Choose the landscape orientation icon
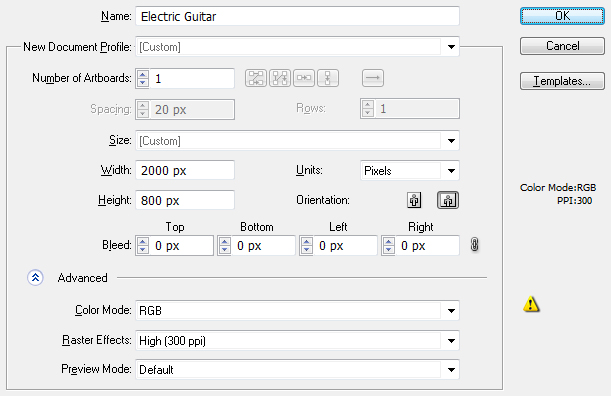Screen dimensions: 611x396 pyautogui.click(x=448, y=200)
